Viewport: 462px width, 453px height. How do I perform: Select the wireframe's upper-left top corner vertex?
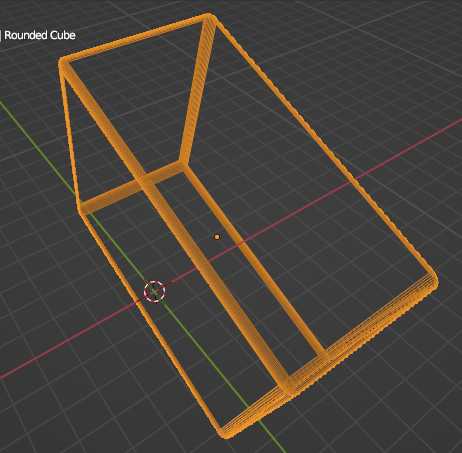click(63, 62)
